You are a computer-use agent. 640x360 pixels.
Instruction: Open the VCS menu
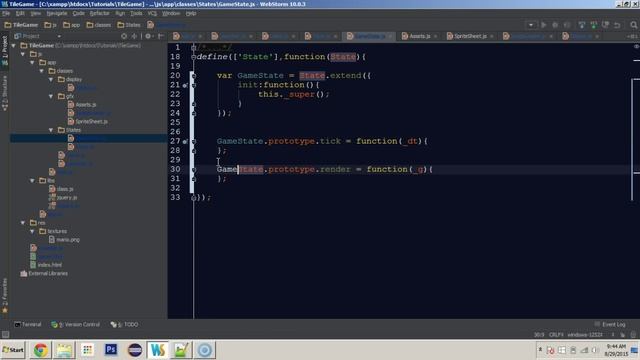tap(152, 13)
